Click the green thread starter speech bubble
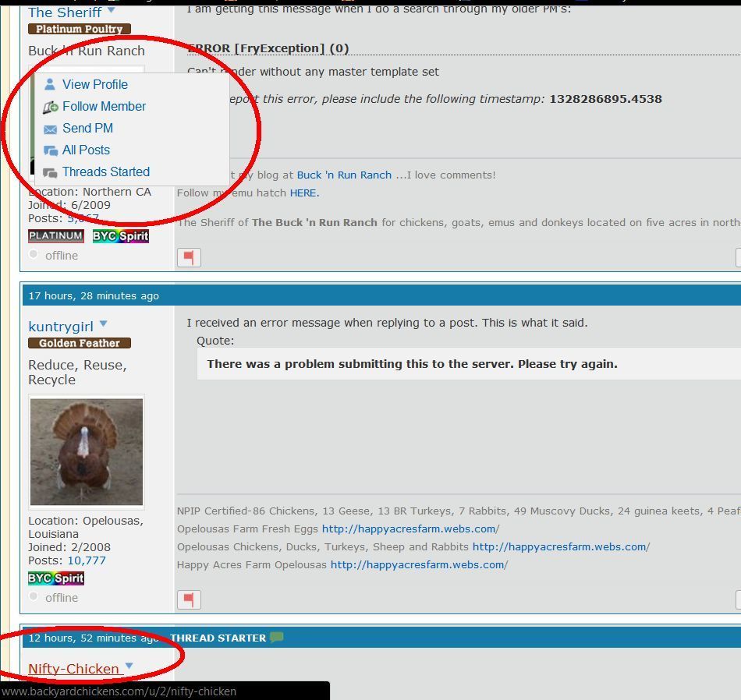The image size is (741, 700). pyautogui.click(x=276, y=638)
